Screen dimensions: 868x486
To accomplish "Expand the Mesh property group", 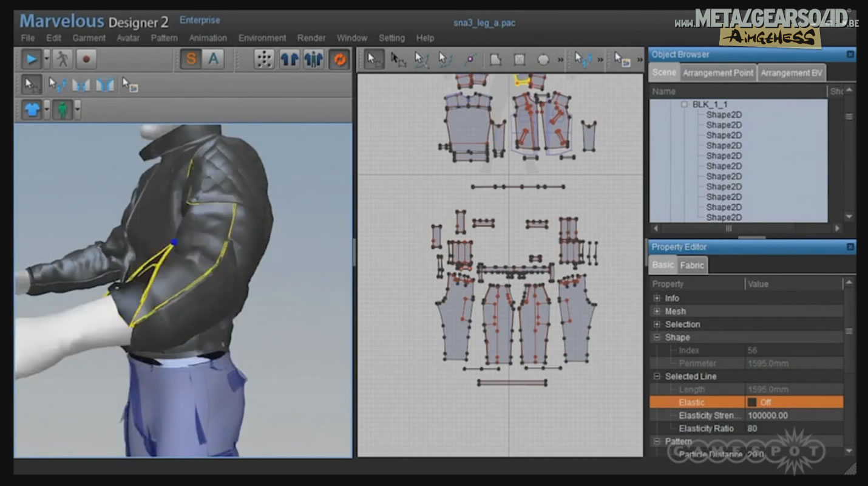I will (657, 311).
